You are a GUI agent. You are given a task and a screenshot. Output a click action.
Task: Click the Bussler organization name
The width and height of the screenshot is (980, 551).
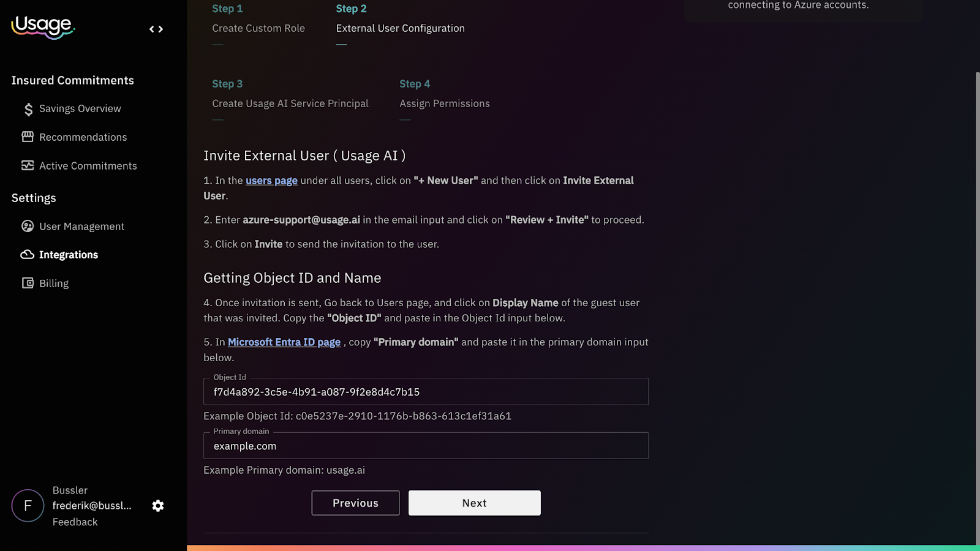pos(70,490)
